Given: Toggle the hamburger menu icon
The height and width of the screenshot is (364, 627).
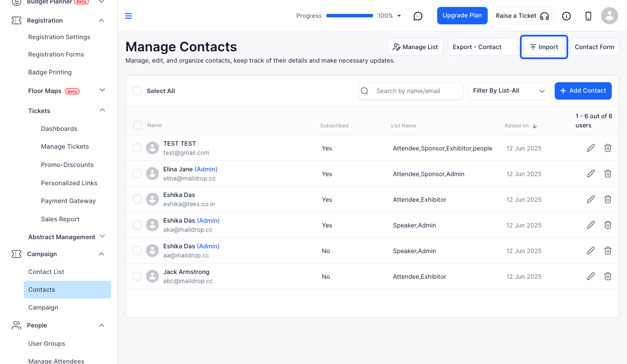Looking at the screenshot, I should click(128, 16).
